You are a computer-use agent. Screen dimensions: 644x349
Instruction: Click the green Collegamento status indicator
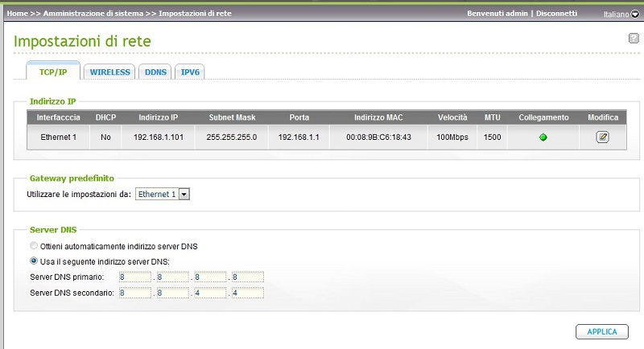[543, 138]
